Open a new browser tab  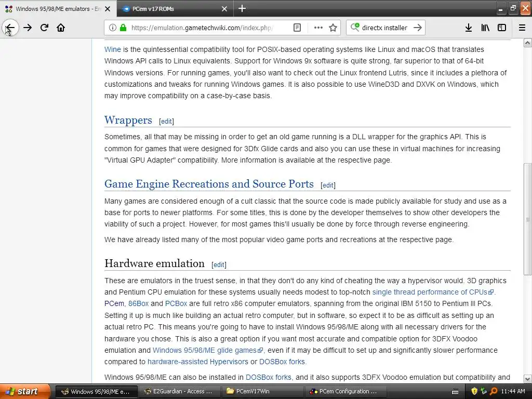pyautogui.click(x=242, y=8)
